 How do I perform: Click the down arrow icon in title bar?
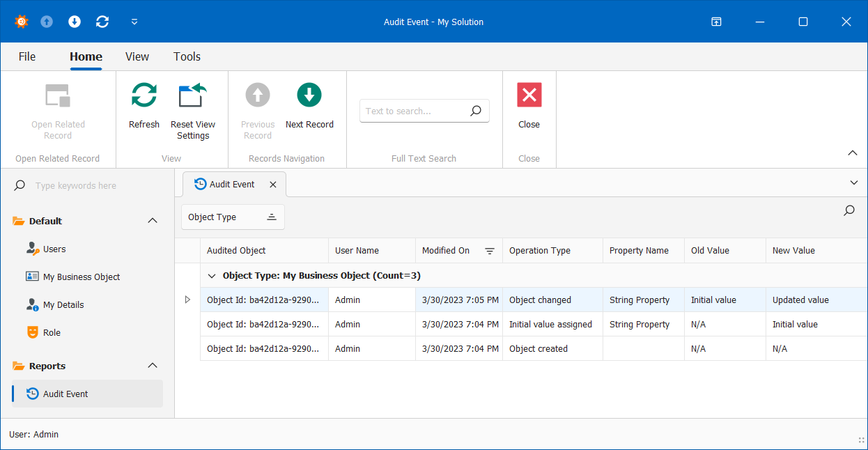75,22
